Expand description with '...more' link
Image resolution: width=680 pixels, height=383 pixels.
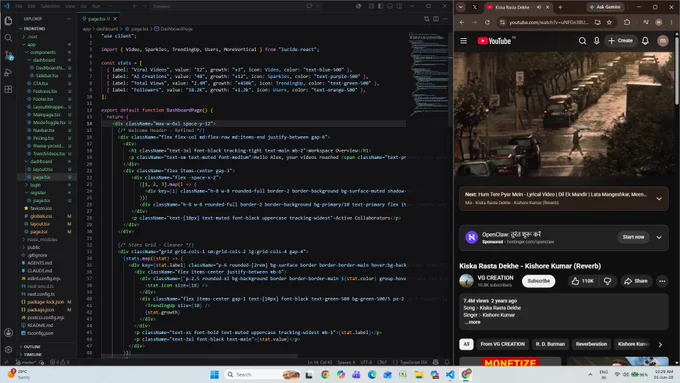472,322
